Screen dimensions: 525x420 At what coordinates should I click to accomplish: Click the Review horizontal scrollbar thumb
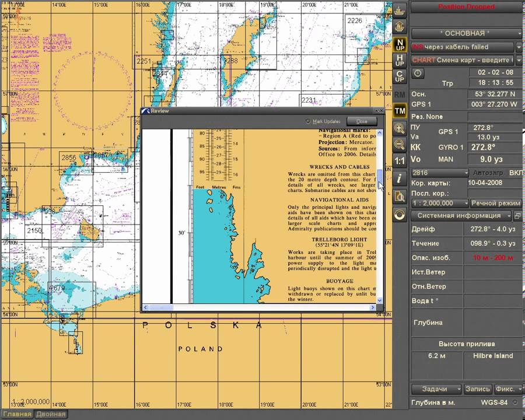pyautogui.click(x=161, y=307)
